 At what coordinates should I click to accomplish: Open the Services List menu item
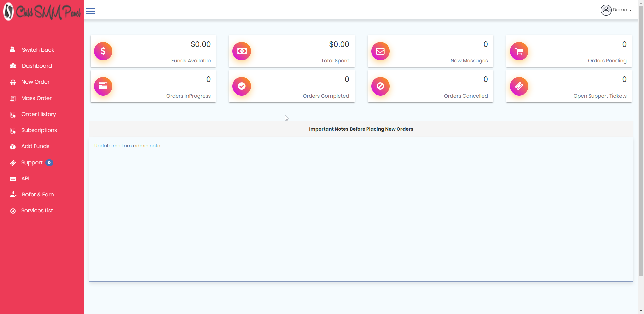tap(37, 211)
